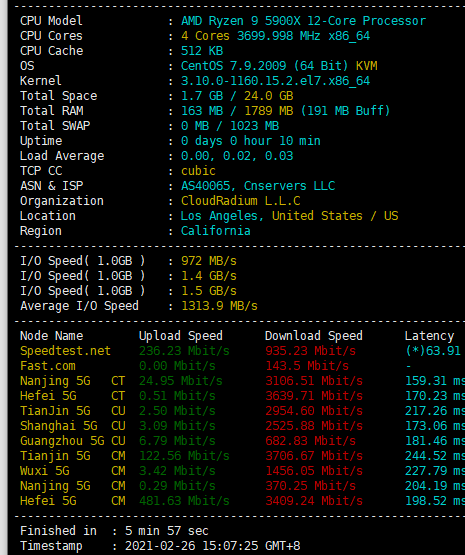This screenshot has width=465, height=555.
Task: Click the download speed 1456.05 Mbit/s
Action: tap(314, 471)
